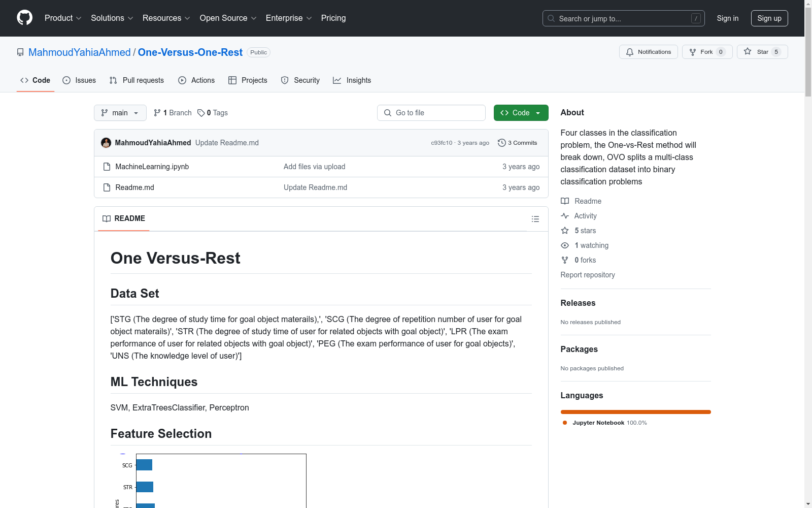Viewport: 812px width, 508px height.
Task: Click the file icon beside Readme.md
Action: click(107, 187)
